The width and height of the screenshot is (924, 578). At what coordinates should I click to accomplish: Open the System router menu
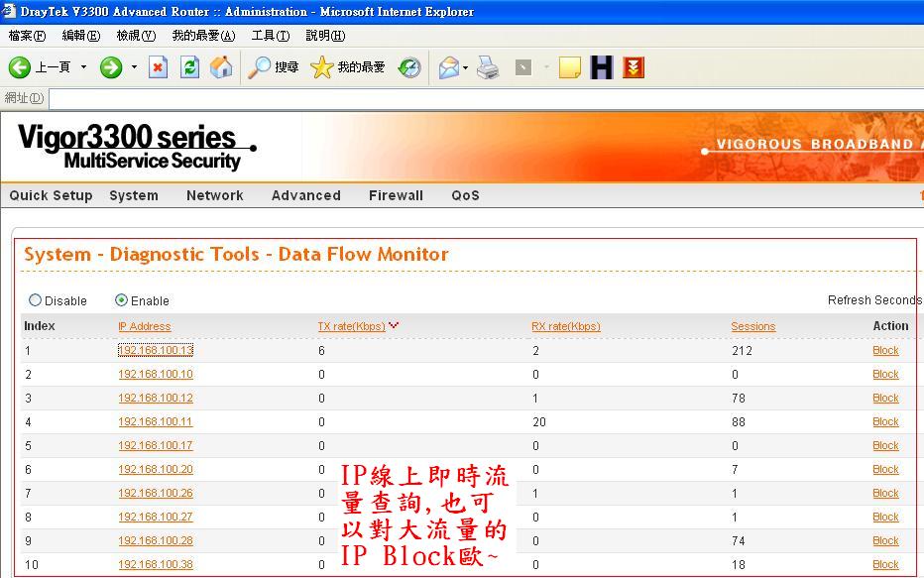(134, 195)
